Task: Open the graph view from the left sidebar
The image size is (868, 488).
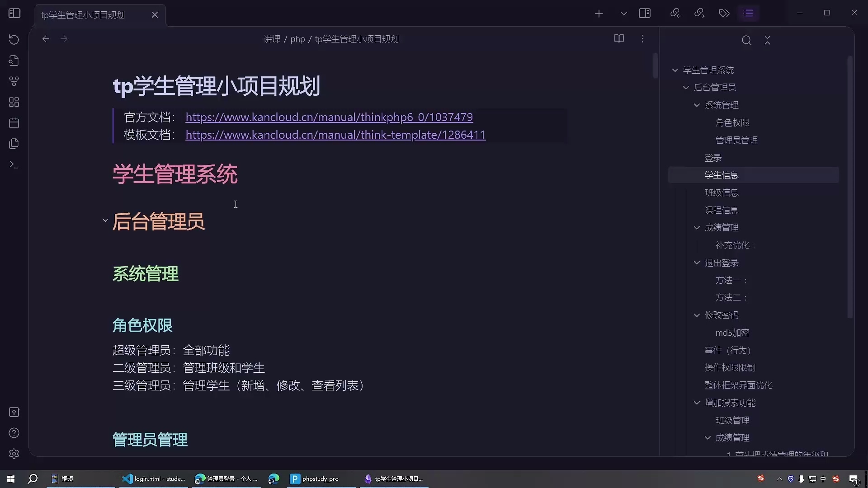Action: 14,81
